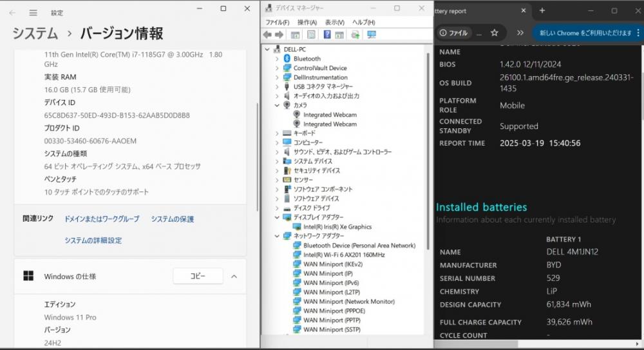Screen dimensions: 644x350
Task: Collapse the DELL-PC root node arrow
Action: click(x=267, y=50)
